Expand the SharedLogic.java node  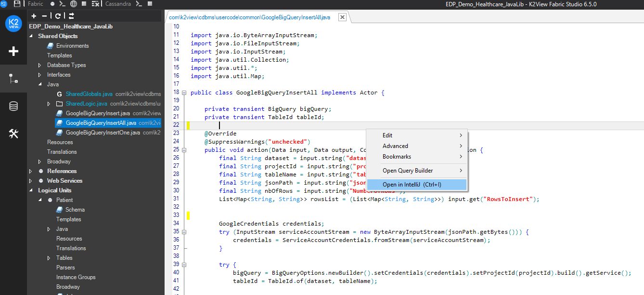(x=49, y=104)
